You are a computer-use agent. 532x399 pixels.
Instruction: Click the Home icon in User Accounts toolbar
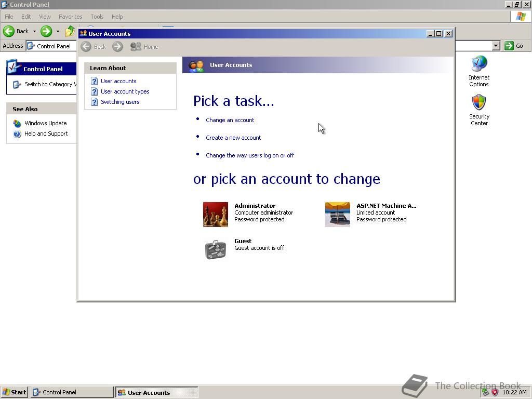[x=136, y=46]
